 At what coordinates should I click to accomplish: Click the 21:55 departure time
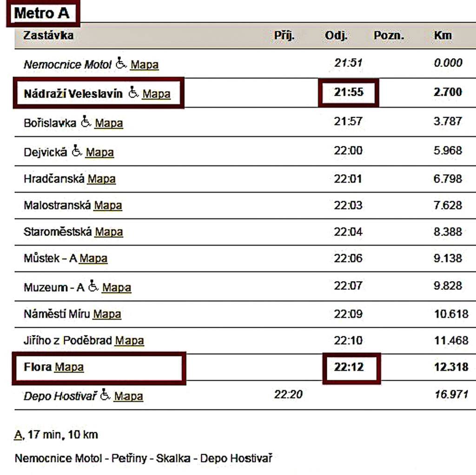pos(348,92)
